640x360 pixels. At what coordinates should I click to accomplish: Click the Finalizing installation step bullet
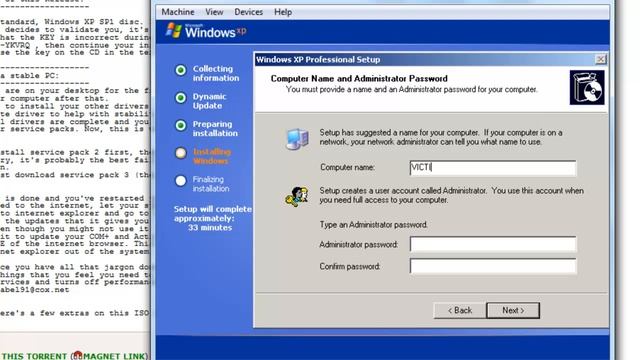[180, 180]
